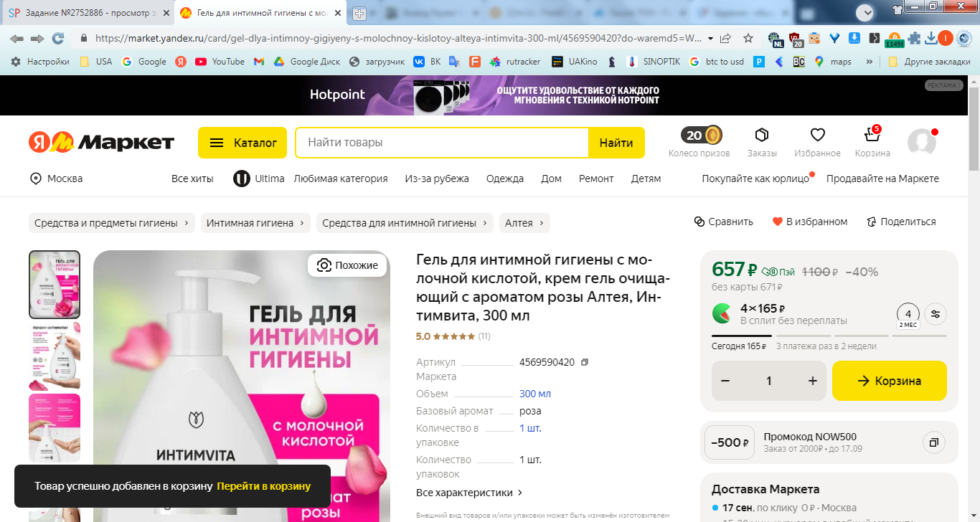
Task: Select third product thumbnail
Action: [x=55, y=427]
